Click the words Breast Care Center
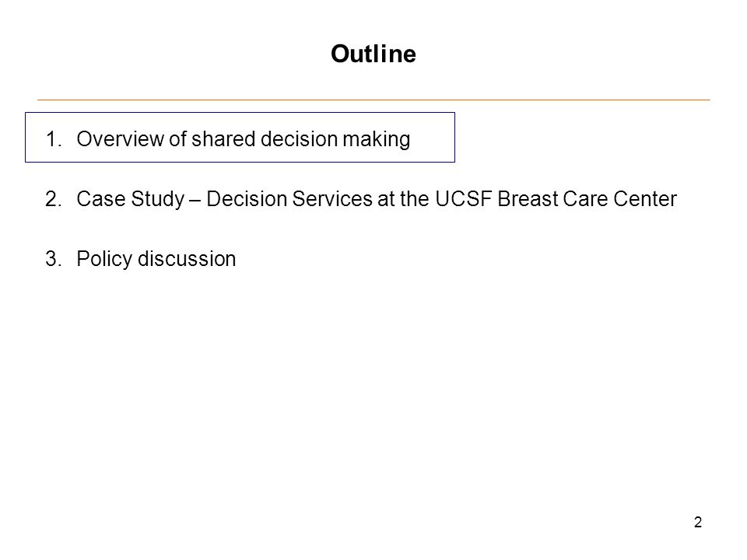Screen dimensions: 747x560 pos(587,199)
